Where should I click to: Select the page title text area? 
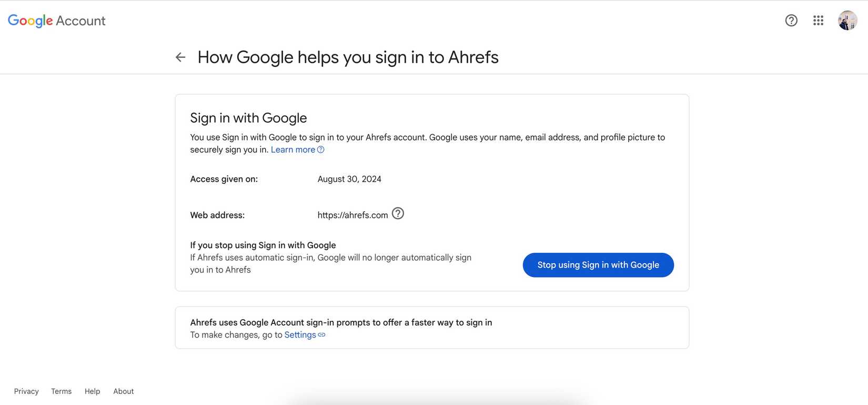(x=347, y=57)
